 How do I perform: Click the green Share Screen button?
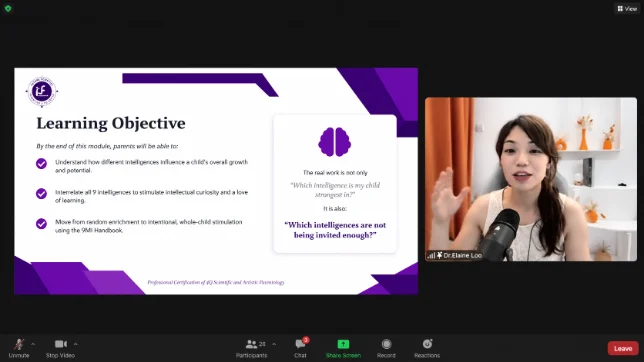(x=343, y=348)
